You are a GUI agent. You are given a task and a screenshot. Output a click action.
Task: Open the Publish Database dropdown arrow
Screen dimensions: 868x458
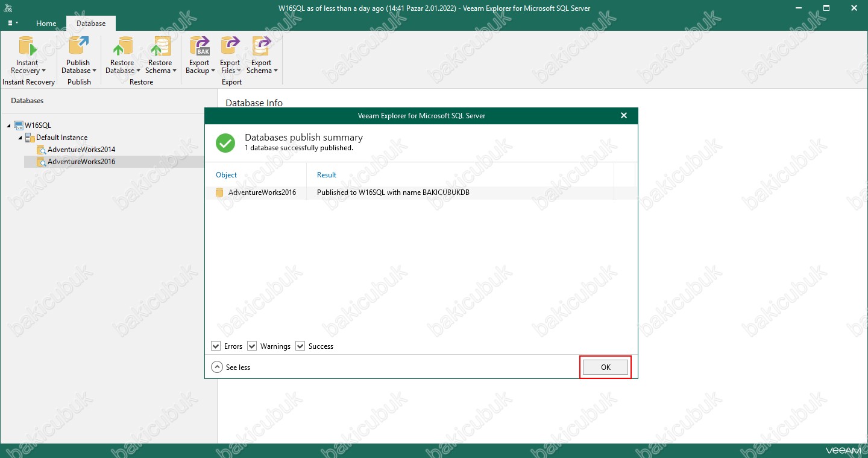click(94, 71)
